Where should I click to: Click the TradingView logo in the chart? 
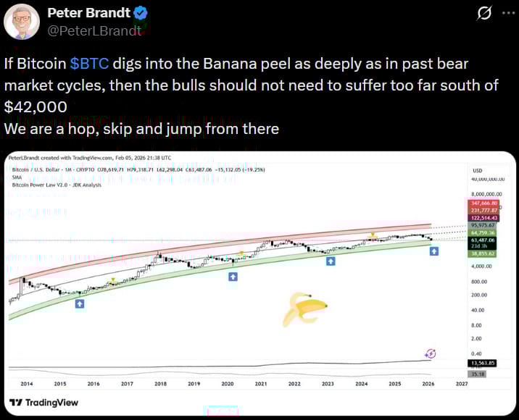pyautogui.click(x=45, y=402)
